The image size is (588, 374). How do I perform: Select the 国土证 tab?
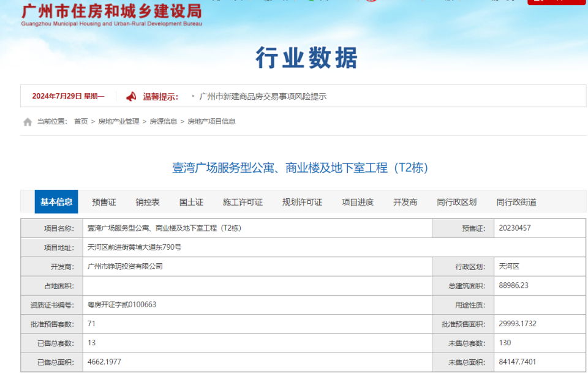[190, 201]
